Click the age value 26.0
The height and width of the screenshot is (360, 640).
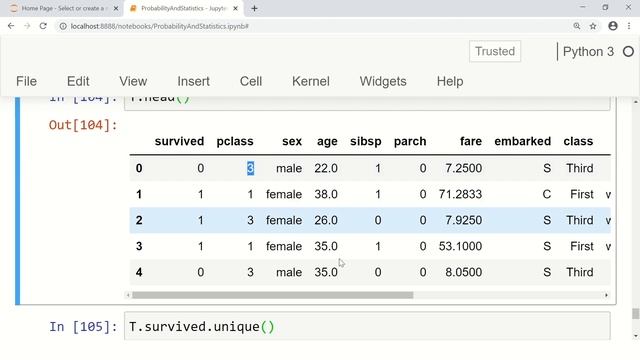(326, 220)
